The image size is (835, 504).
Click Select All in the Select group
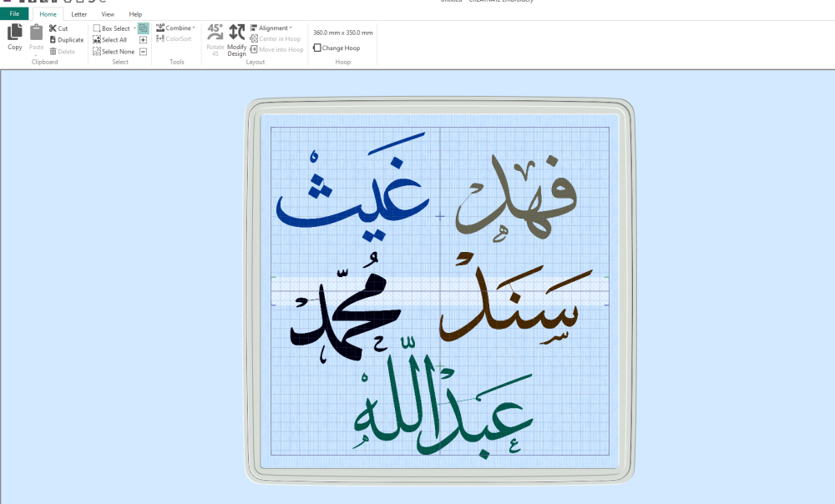97,40
